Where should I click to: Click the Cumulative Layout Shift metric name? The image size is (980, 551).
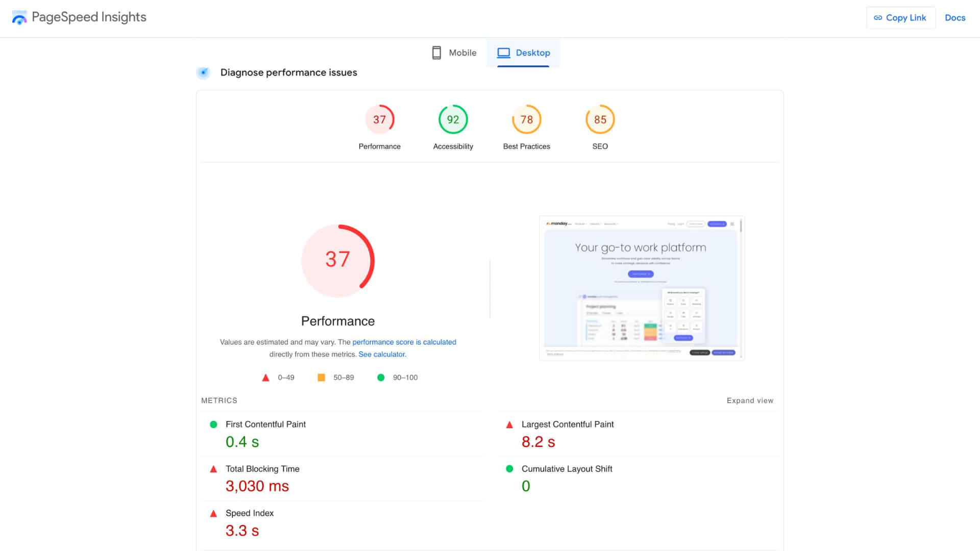tap(567, 469)
